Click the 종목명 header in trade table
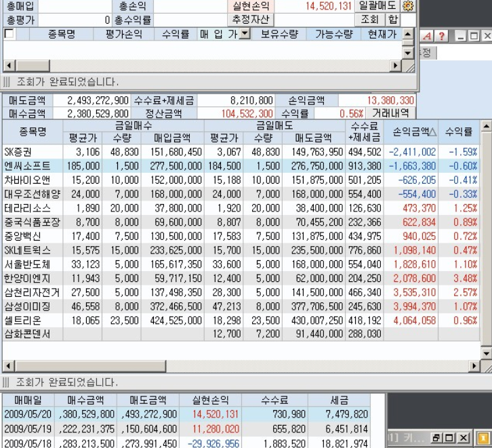Image resolution: width=492 pixels, height=448 pixels. point(33,132)
